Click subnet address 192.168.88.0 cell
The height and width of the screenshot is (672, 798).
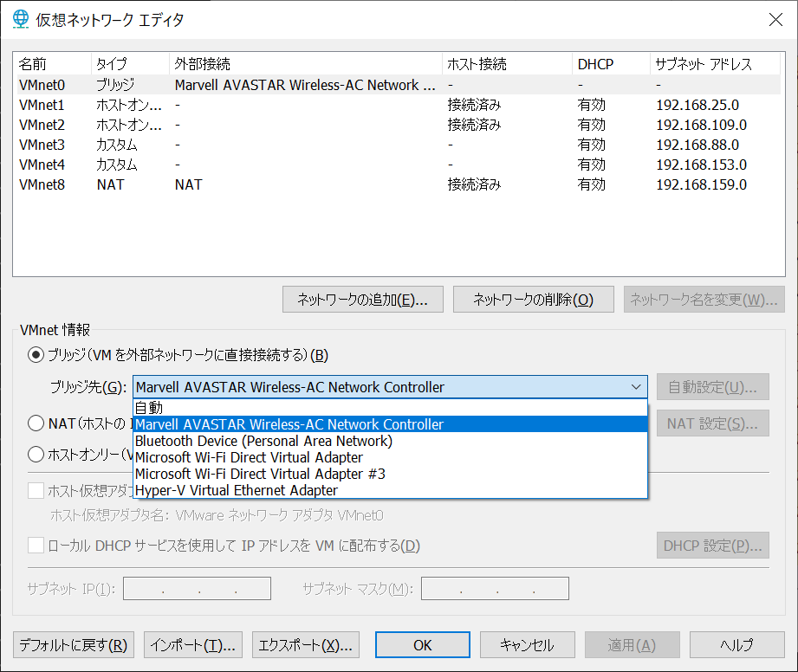pos(697,145)
